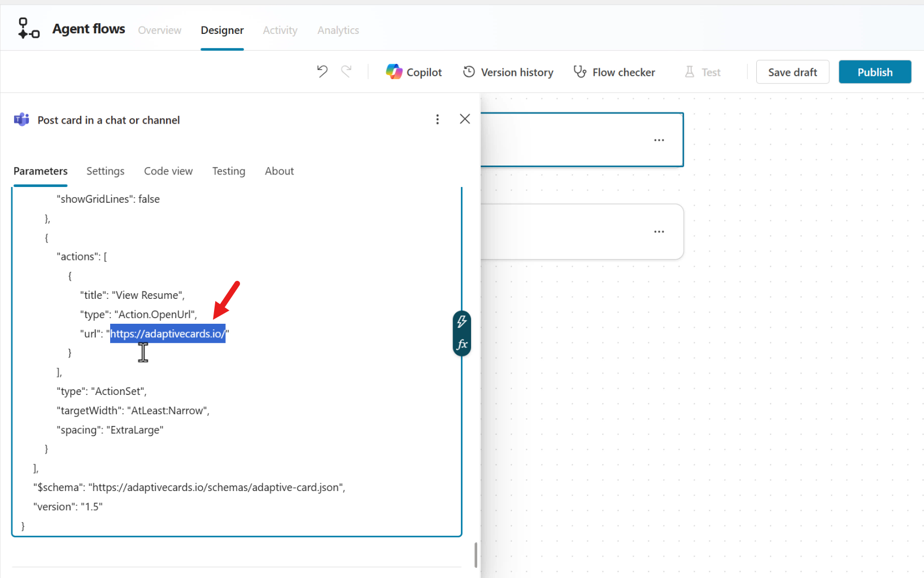Select the highlighted adaptivecards.io URL text
Viewport: 924px width, 578px height.
coord(168,333)
